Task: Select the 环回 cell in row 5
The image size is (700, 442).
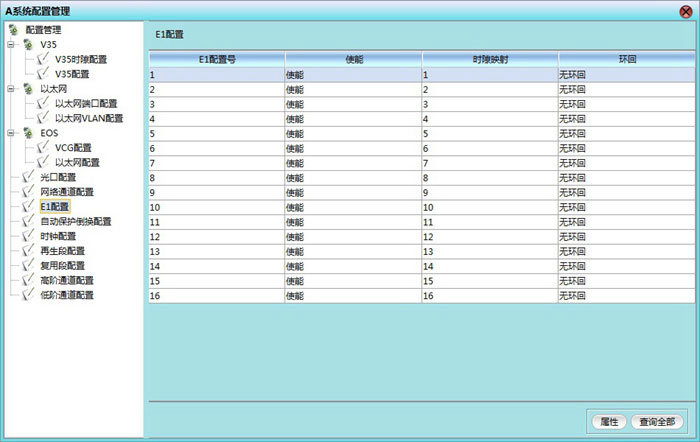Action: [x=625, y=133]
